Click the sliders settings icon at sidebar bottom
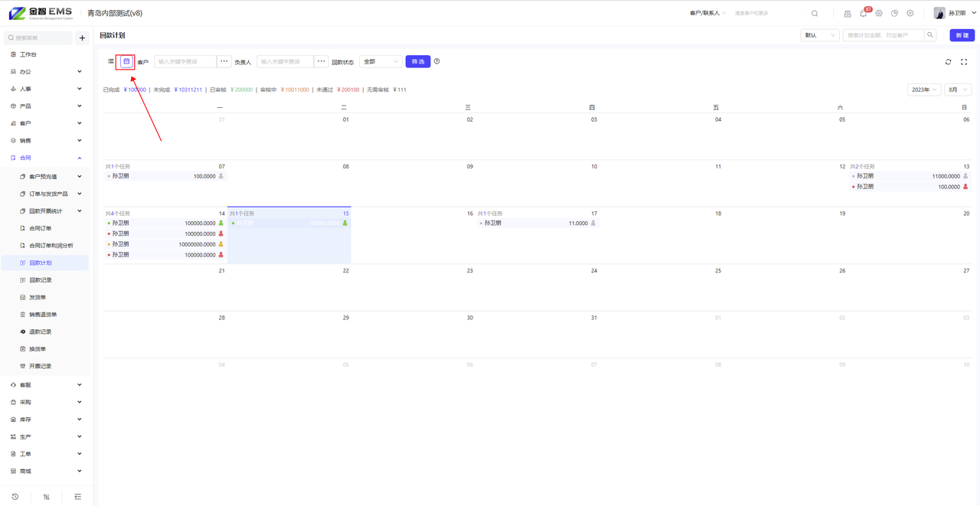 46,497
